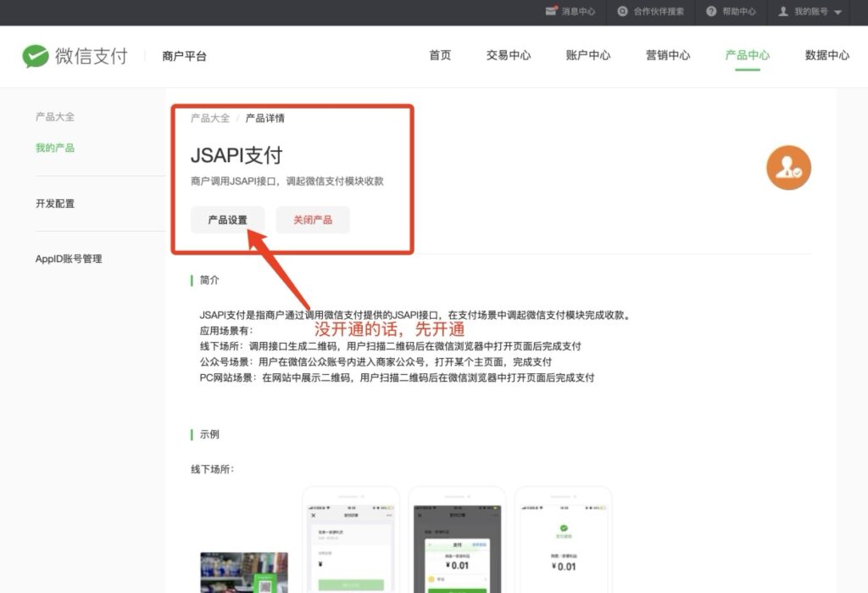The height and width of the screenshot is (593, 868).
Task: Click the PC网站场景 description line
Action: (397, 378)
